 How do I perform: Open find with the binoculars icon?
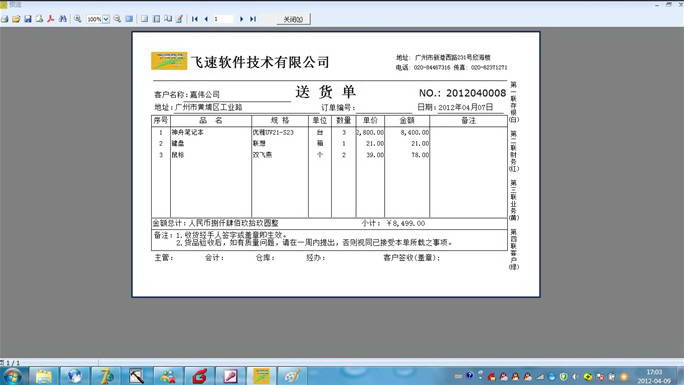(63, 19)
